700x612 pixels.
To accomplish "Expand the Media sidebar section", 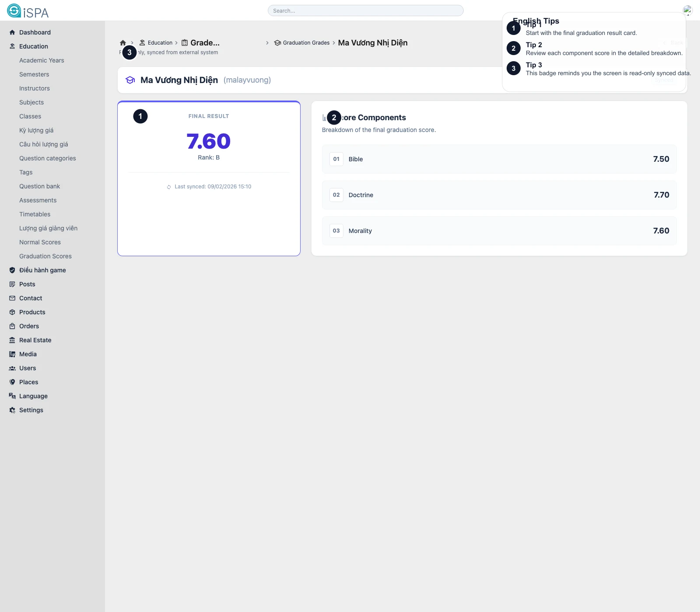I will pos(28,354).
